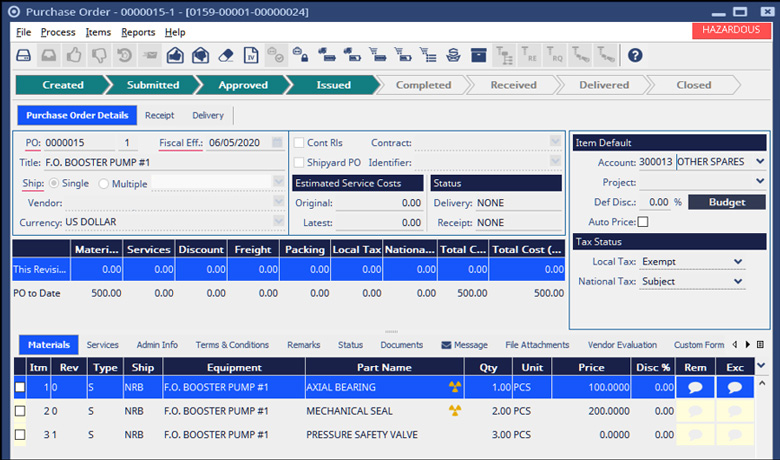Open the Local Tax dropdown

pyautogui.click(x=738, y=262)
